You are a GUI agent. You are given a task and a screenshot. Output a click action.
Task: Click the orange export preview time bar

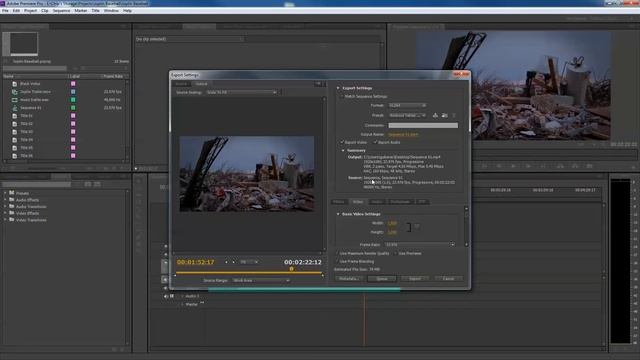[x=249, y=272]
